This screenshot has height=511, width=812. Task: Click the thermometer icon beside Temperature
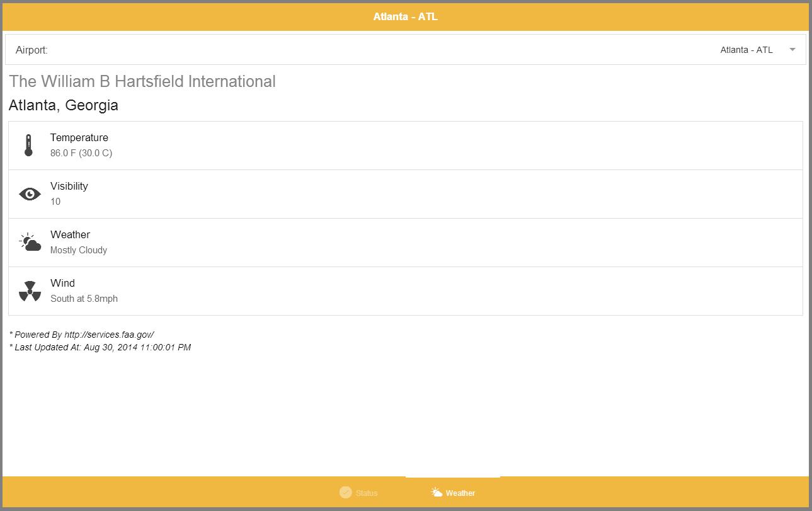(28, 145)
